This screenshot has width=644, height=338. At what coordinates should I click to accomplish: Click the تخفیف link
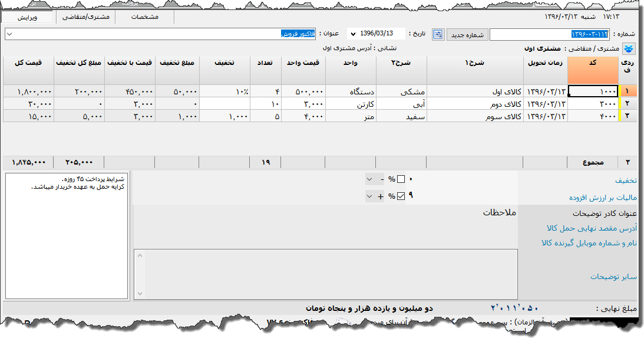(626, 181)
